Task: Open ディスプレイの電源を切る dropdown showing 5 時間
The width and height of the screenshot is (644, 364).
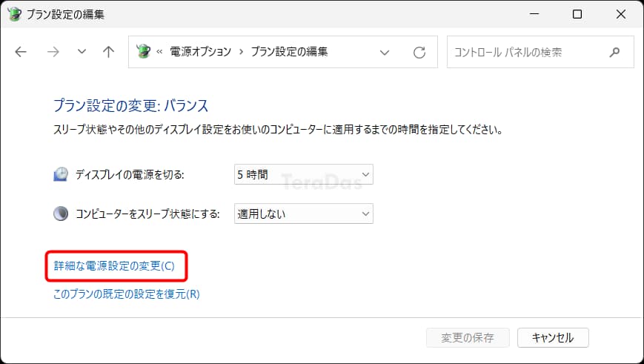Action: pyautogui.click(x=304, y=174)
